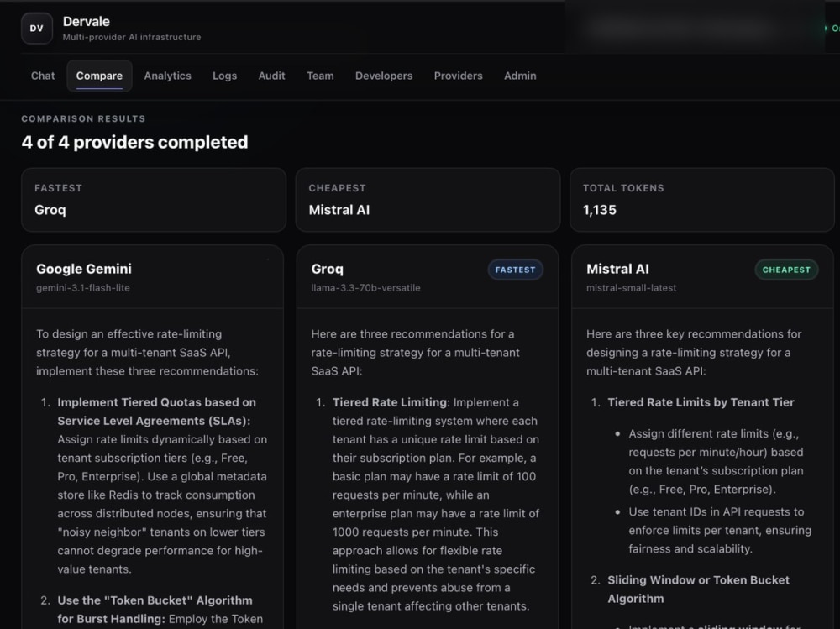Screen dimensions: 840x629
Task: Click the Mistral AI result card title
Action: point(617,269)
